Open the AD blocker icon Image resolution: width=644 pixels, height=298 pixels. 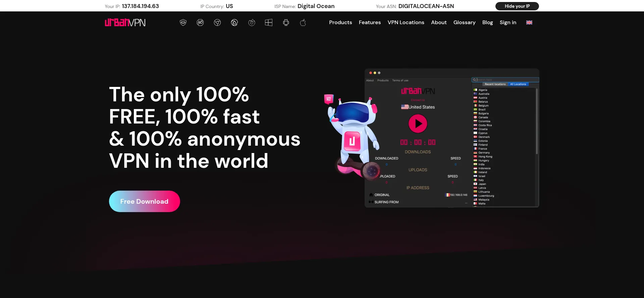pyautogui.click(x=200, y=22)
